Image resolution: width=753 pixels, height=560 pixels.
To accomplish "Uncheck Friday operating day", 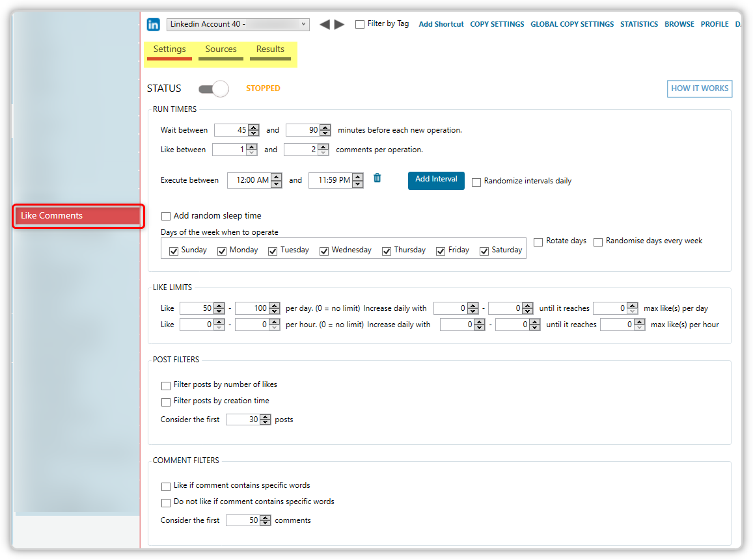I will coord(441,251).
